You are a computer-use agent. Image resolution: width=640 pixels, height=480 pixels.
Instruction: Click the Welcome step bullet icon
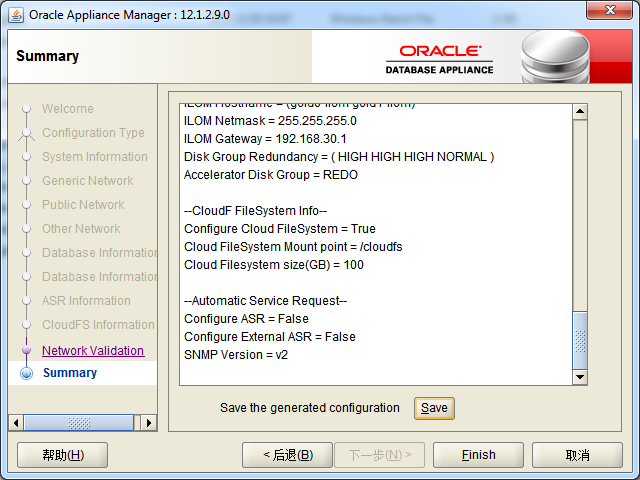27,109
